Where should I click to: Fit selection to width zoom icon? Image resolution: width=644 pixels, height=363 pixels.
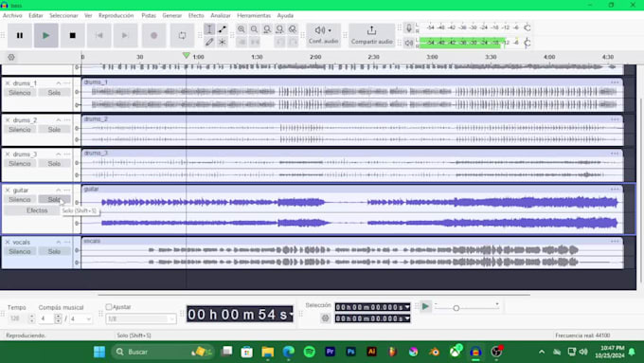(267, 29)
